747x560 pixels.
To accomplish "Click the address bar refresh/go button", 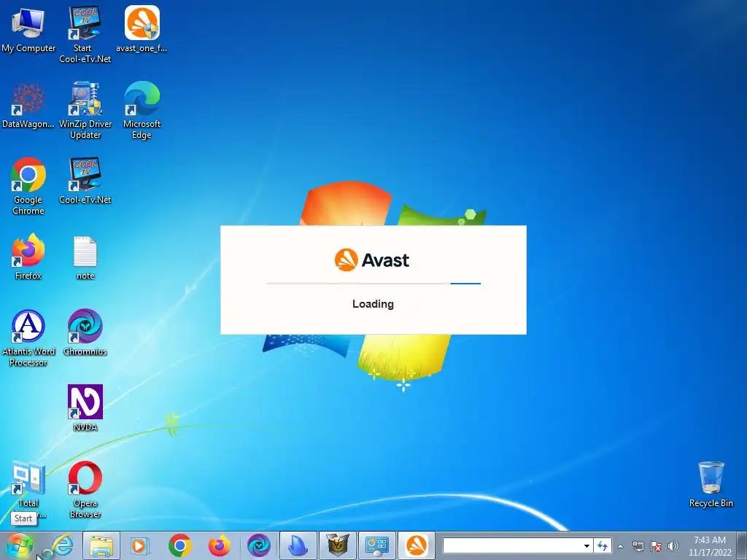I will coord(603,546).
